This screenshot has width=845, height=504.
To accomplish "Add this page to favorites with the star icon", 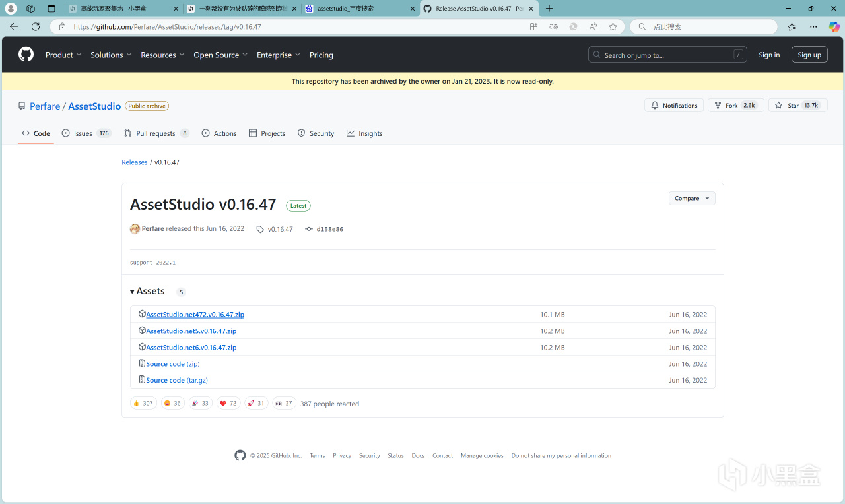I will [x=613, y=27].
